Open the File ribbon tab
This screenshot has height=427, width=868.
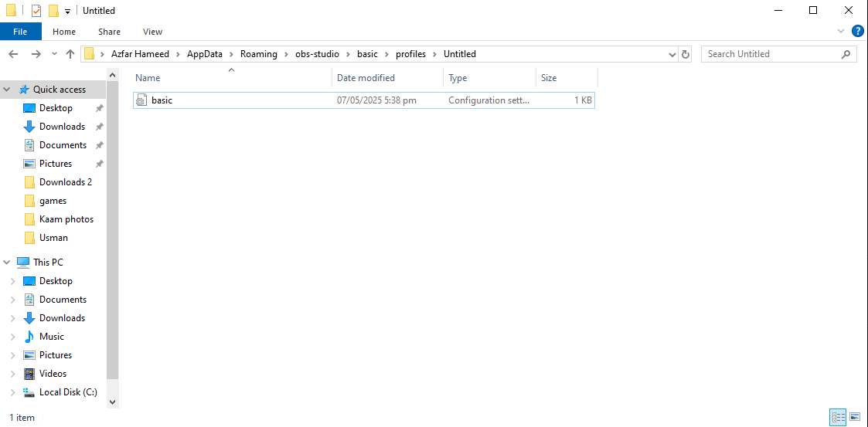[20, 32]
